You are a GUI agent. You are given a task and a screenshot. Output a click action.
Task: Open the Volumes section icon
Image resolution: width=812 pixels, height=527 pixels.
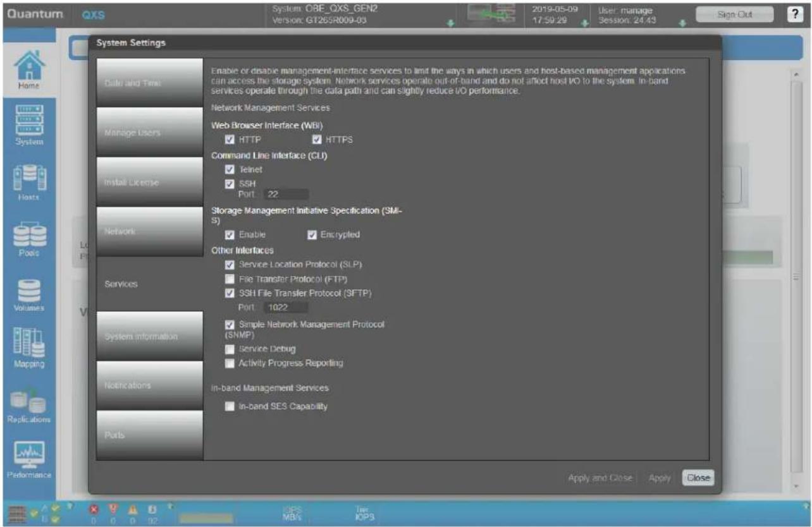pos(28,292)
